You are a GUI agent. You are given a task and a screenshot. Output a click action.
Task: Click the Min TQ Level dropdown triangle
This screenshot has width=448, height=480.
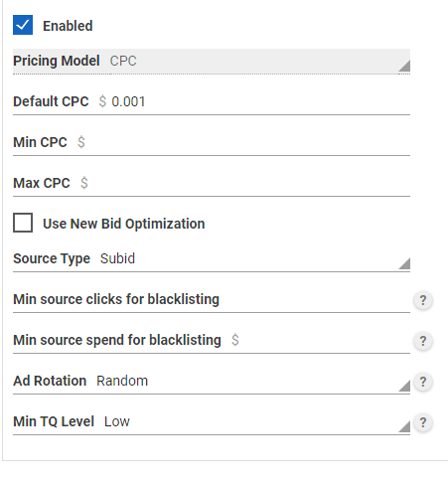tap(404, 426)
